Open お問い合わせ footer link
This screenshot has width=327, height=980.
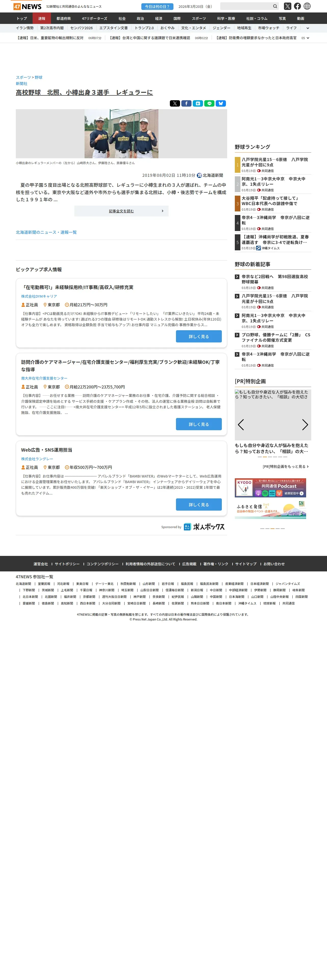(x=274, y=564)
